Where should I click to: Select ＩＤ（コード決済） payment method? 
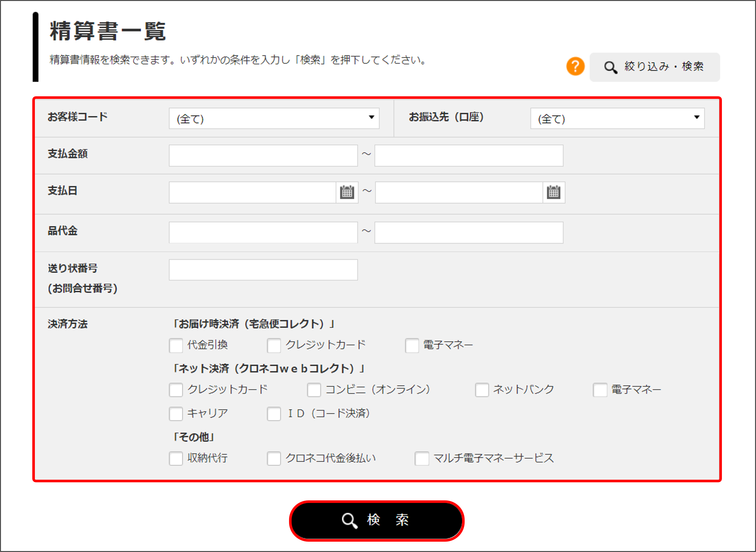274,414
